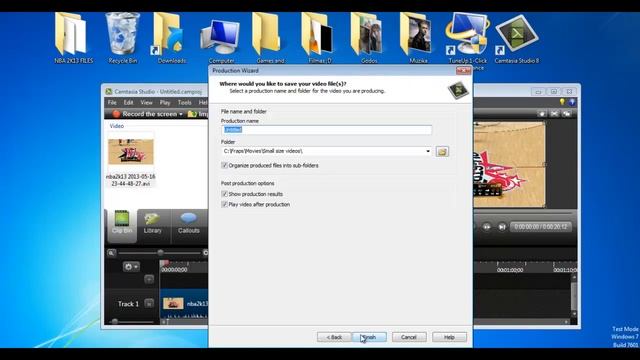The image size is (640, 360).
Task: Click the Video heading in Clip Bin
Action: [116, 126]
